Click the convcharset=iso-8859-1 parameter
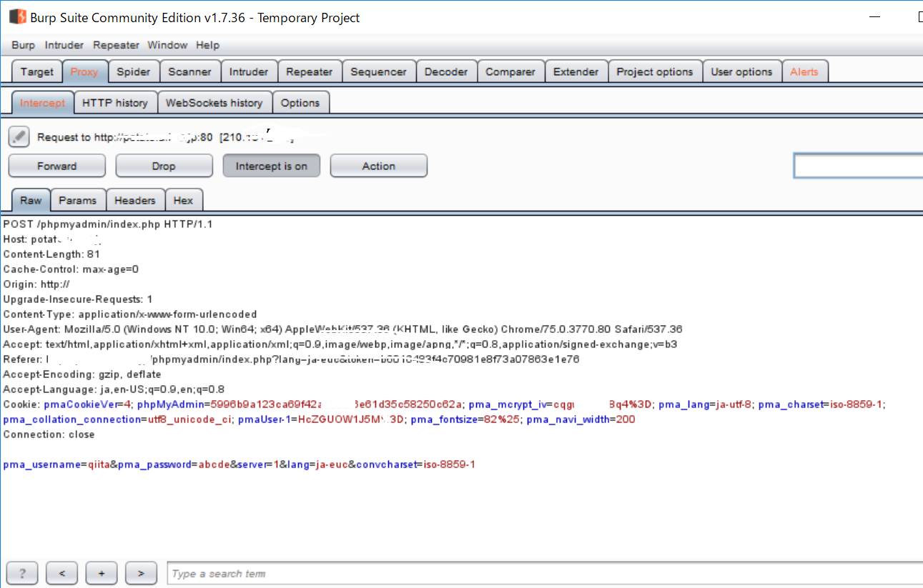Viewport: 923px width, 588px height. (415, 464)
